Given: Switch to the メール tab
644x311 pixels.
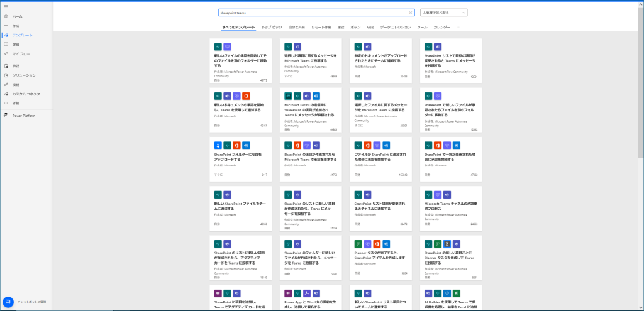Looking at the screenshot, I should tap(422, 27).
